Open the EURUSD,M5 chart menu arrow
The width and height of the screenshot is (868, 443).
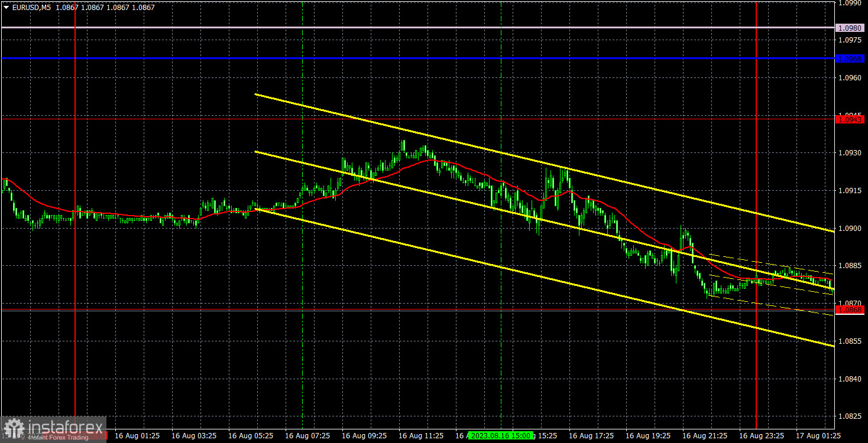click(x=5, y=7)
